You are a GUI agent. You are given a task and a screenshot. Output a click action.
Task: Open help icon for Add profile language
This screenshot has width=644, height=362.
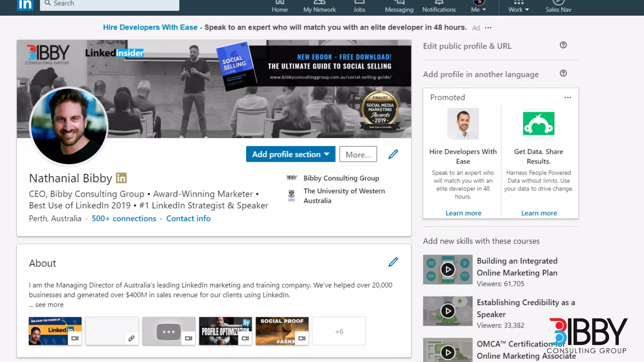tap(563, 74)
